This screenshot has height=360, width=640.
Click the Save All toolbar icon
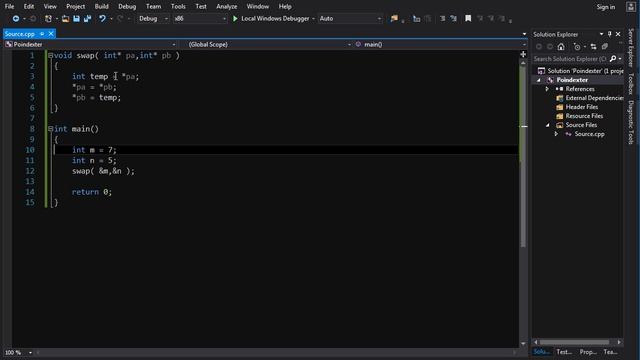coord(87,19)
